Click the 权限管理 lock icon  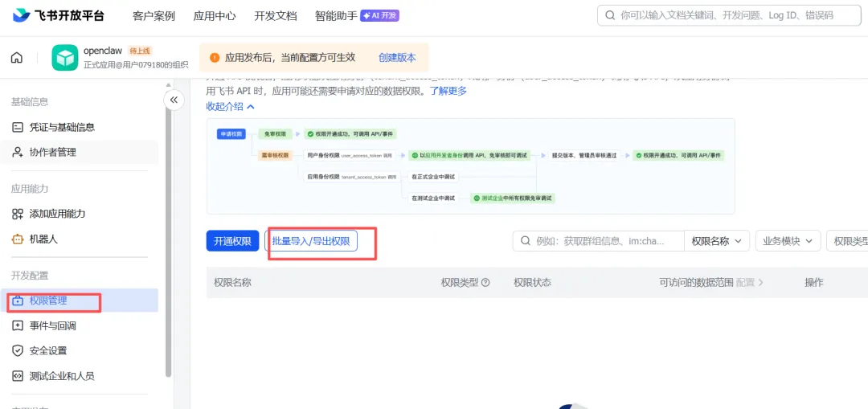[x=18, y=301]
